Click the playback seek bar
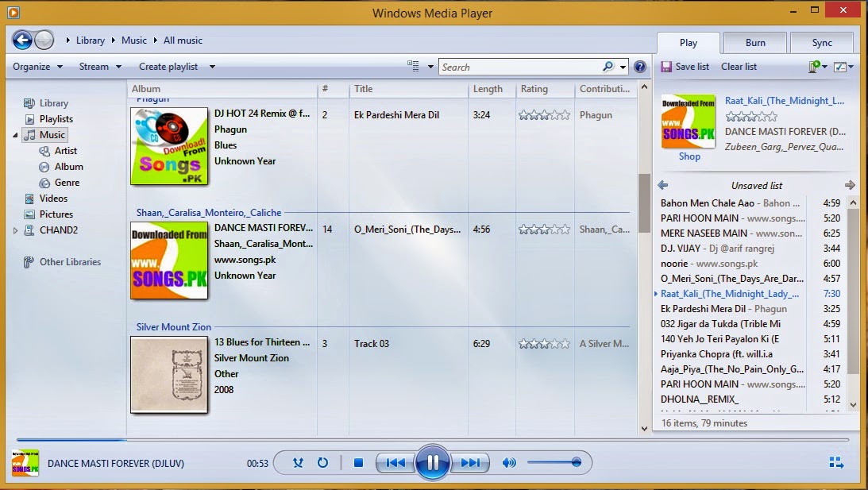The height and width of the screenshot is (490, 868). pyautogui.click(x=432, y=440)
